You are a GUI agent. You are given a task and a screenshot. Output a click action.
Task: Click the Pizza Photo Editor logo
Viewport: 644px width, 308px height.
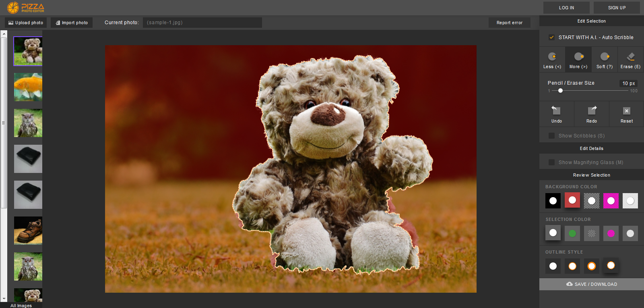point(26,8)
